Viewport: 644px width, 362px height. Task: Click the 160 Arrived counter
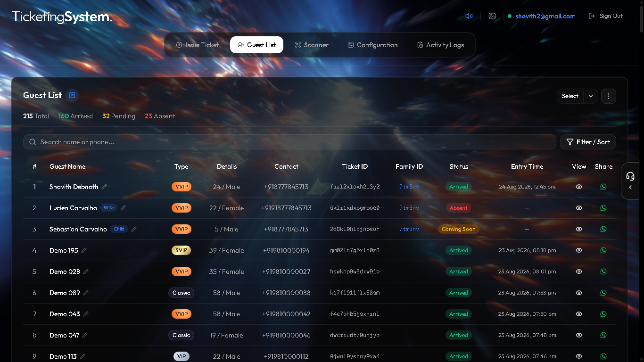[75, 116]
